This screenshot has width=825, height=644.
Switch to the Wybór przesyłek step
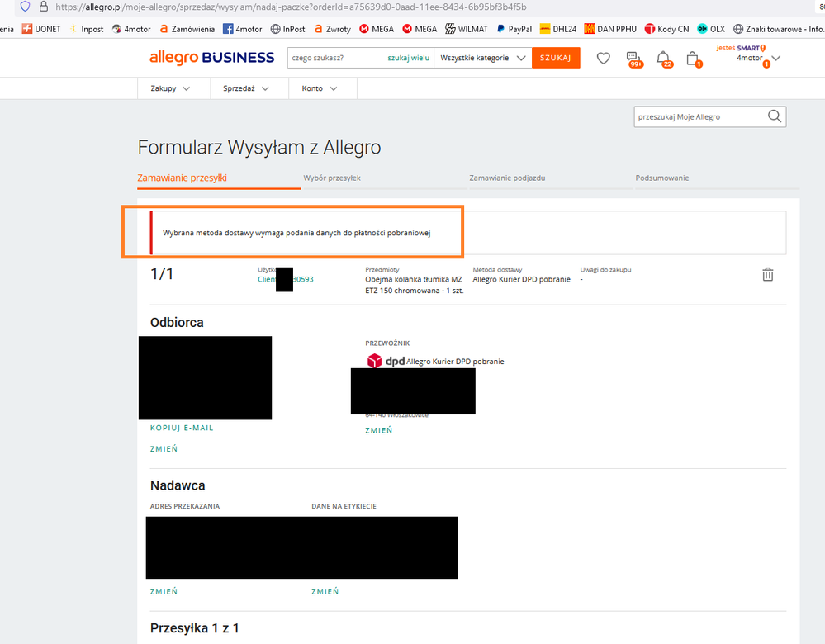pyautogui.click(x=332, y=178)
